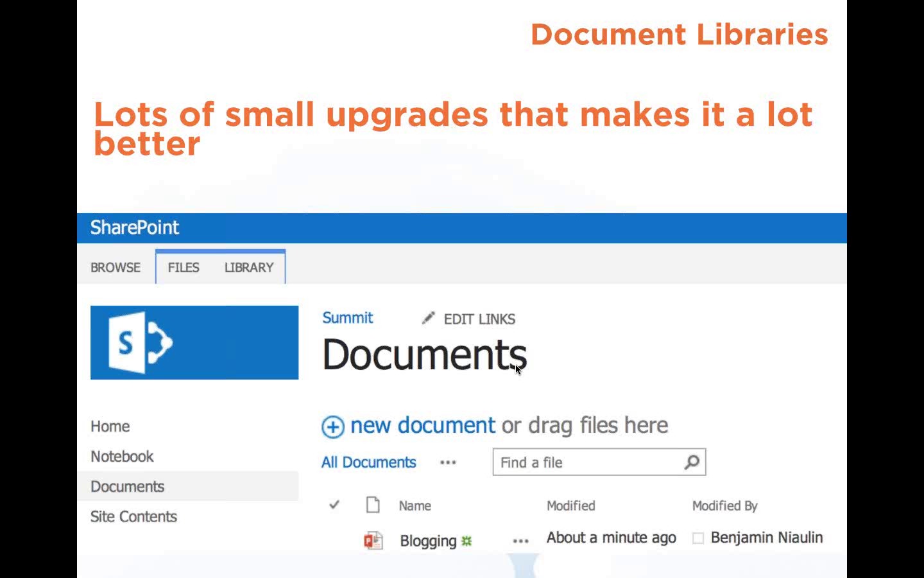Open the FILES ribbon tab
The width and height of the screenshot is (924, 578).
[x=184, y=267]
